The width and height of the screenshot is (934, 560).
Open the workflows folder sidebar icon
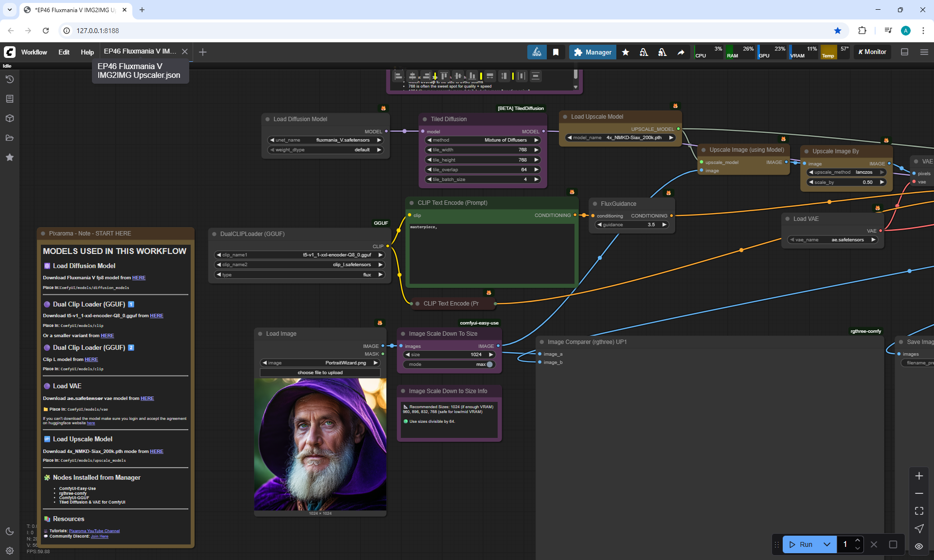pyautogui.click(x=10, y=138)
